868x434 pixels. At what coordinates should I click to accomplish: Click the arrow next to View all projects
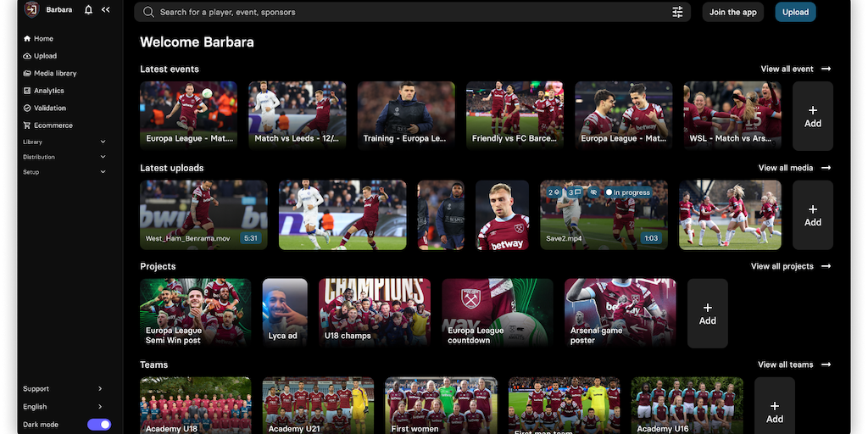pos(826,266)
